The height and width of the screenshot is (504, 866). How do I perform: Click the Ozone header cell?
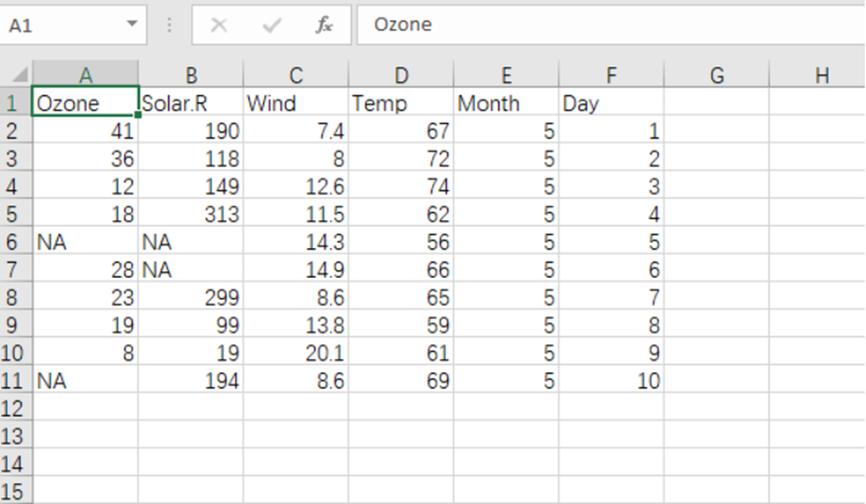(x=85, y=103)
